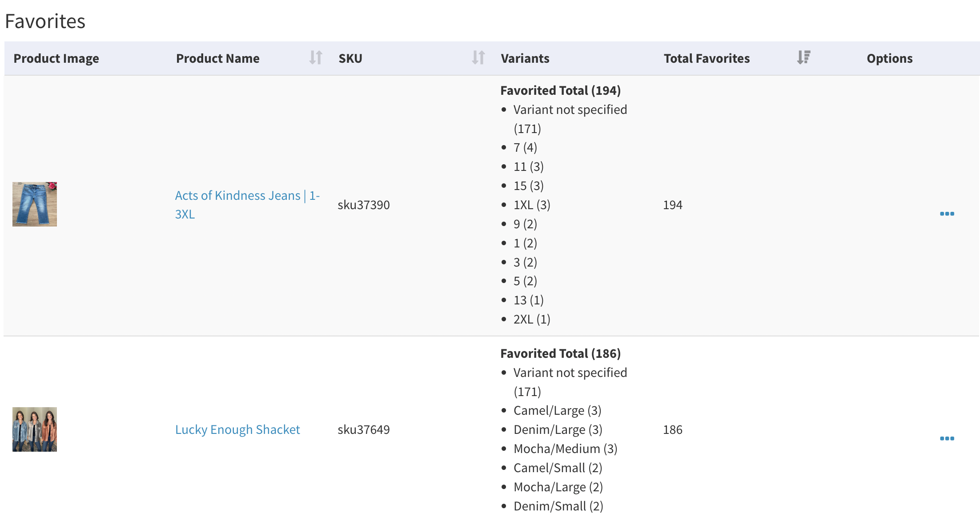Select the sku37390 cell text
980x518 pixels.
(x=363, y=205)
